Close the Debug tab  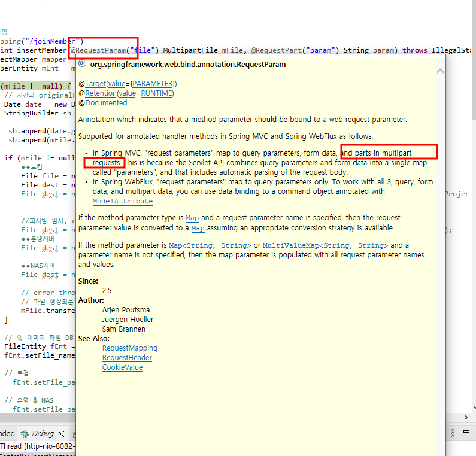coord(61,434)
